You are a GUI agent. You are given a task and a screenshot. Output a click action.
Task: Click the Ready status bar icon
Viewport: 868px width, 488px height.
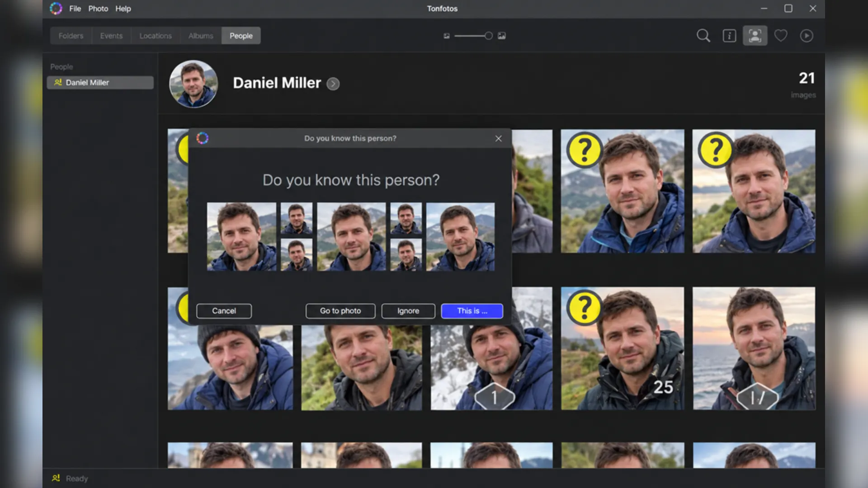pyautogui.click(x=56, y=478)
